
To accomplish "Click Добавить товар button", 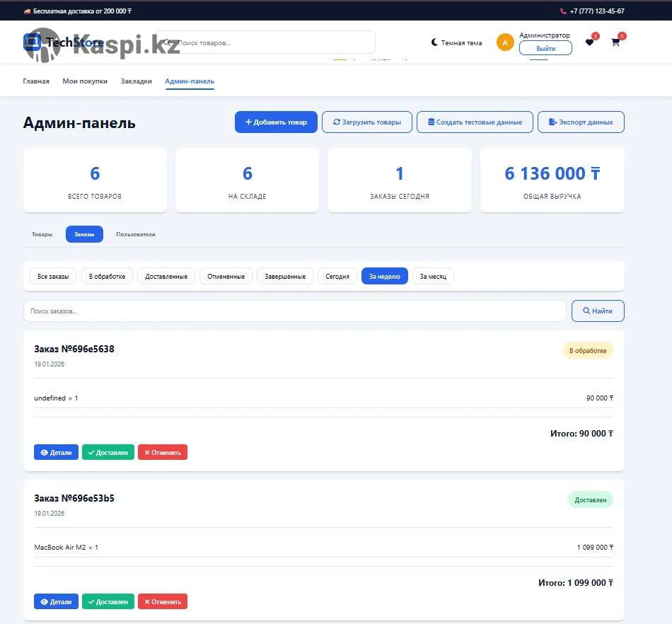I will coord(276,122).
